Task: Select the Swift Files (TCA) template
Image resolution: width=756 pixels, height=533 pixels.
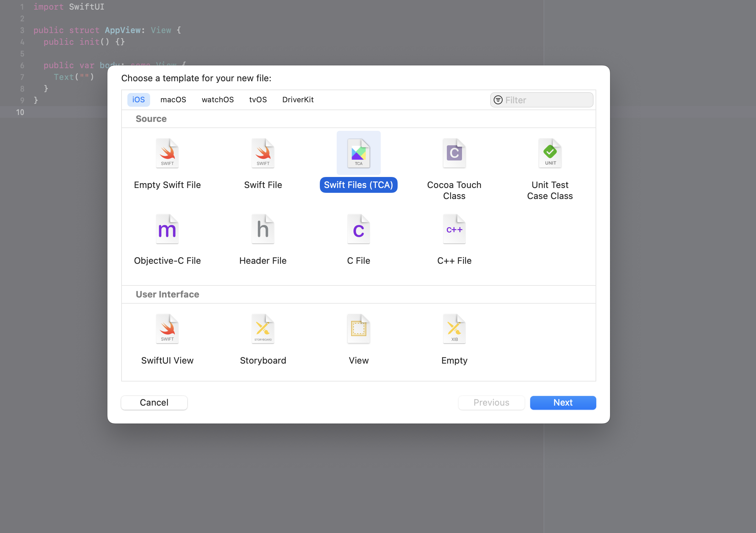Action: tap(358, 154)
